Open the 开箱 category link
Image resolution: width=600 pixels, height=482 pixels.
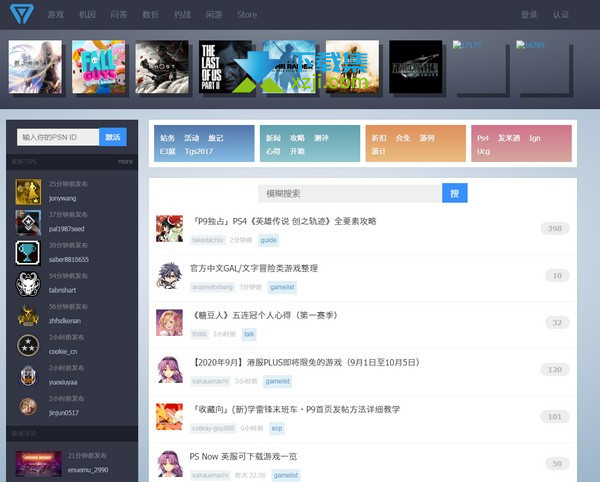point(297,151)
